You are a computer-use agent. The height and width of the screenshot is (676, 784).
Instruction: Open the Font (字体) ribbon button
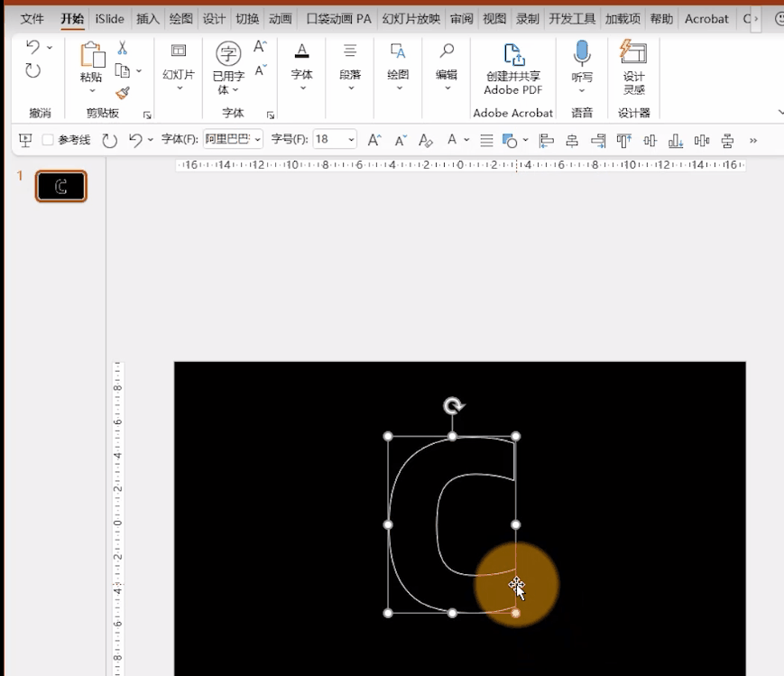point(302,67)
